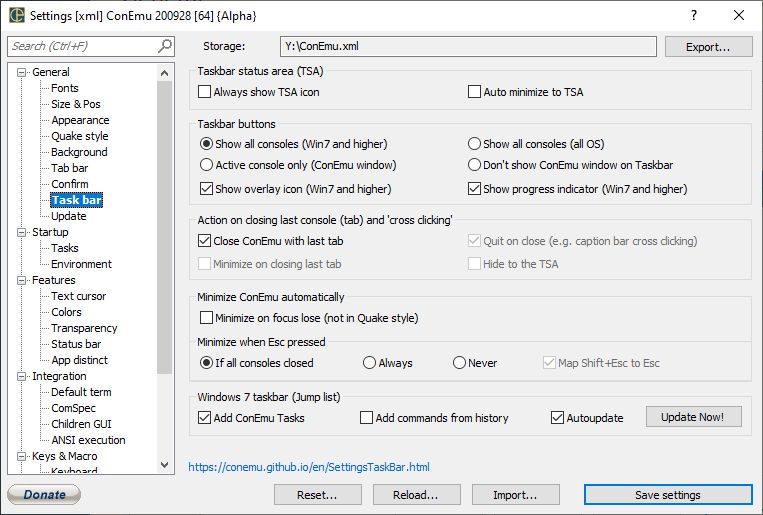Click the ConEmu icon in the title bar
Image resolution: width=763 pixels, height=515 pixels.
pyautogui.click(x=16, y=15)
